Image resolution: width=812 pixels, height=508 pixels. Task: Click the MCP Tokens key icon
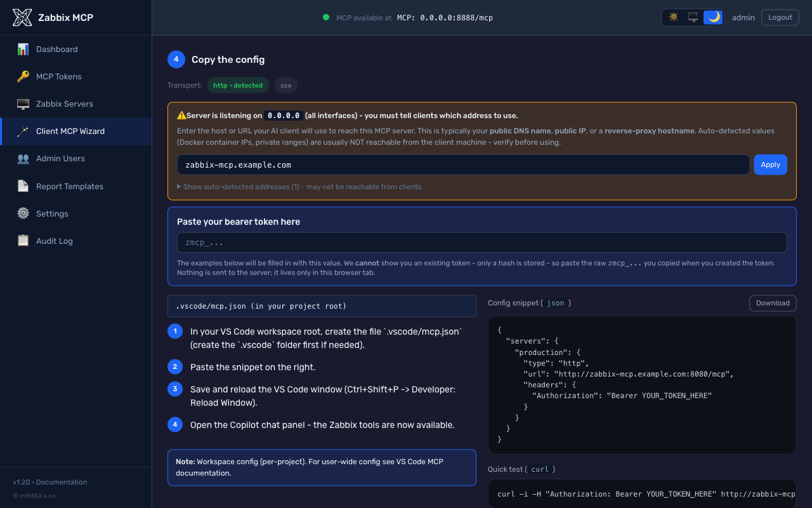tap(23, 76)
